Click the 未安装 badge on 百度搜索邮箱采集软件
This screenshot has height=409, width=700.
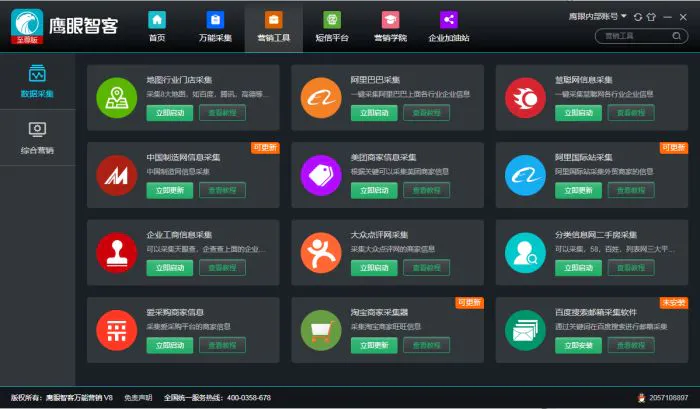[674, 303]
